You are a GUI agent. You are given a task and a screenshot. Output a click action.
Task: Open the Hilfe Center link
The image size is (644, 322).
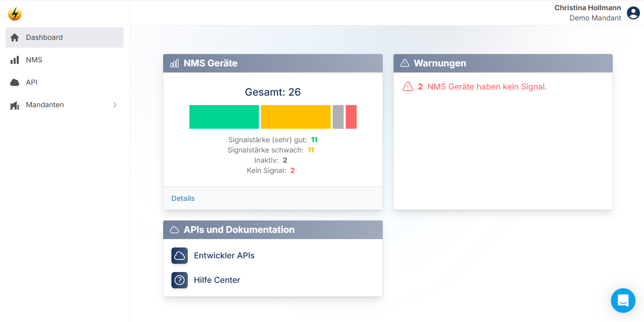217,280
